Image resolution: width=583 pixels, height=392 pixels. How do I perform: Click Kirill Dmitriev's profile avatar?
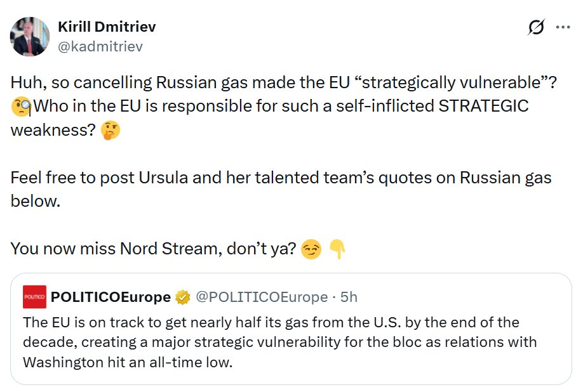pos(30,36)
